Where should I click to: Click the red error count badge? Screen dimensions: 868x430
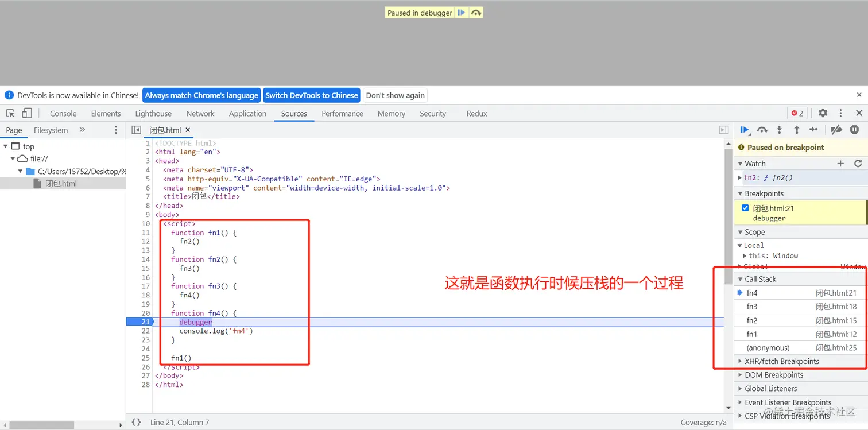[797, 113]
